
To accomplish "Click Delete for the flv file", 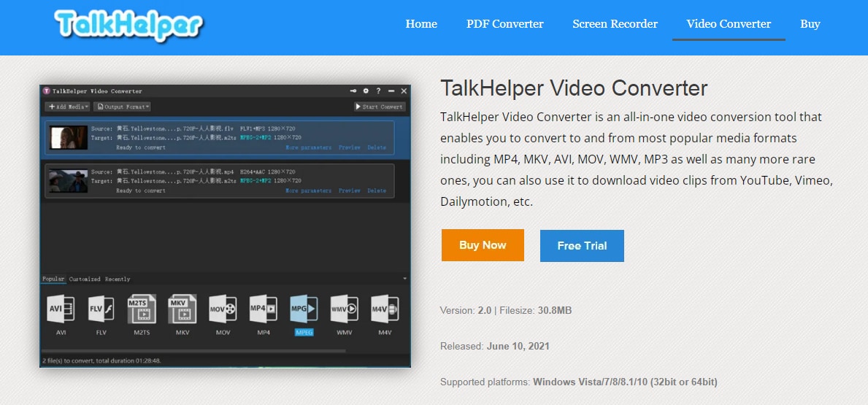I will pos(377,147).
